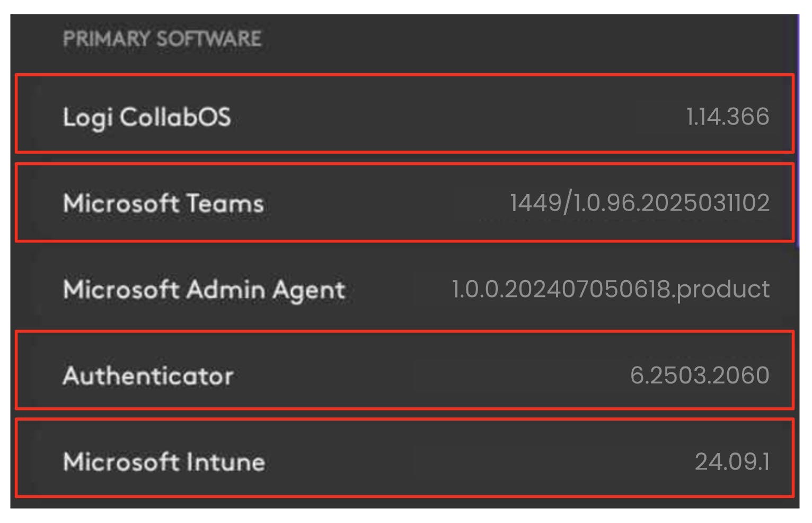Select the Microsoft Teams label
Viewport: 812px width, 523px height.
tap(163, 203)
